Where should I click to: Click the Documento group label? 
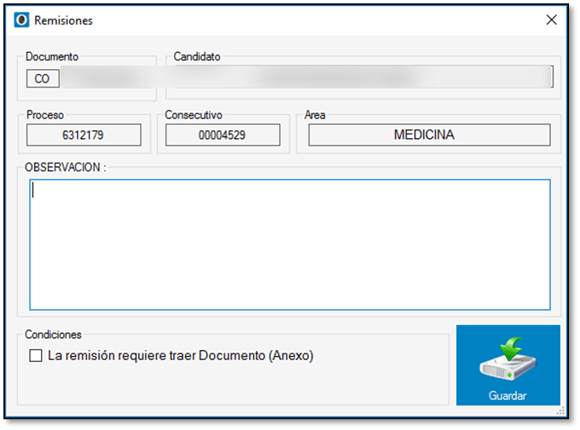click(x=52, y=57)
